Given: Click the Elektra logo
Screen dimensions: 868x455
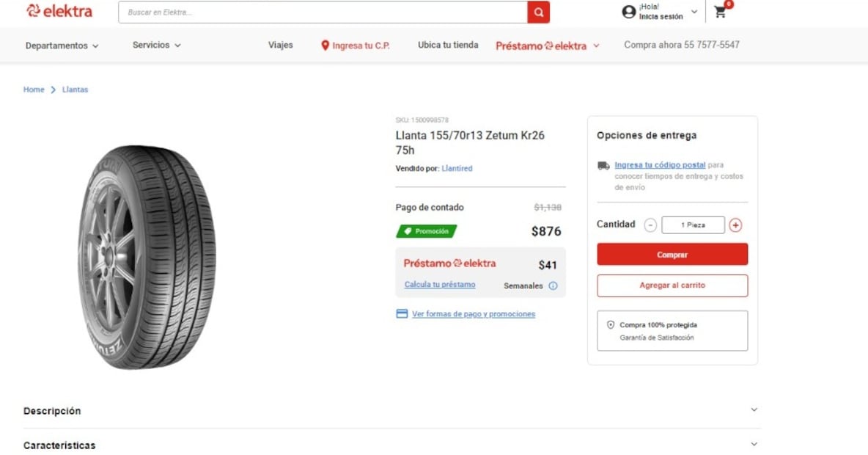Looking at the screenshot, I should (x=59, y=11).
